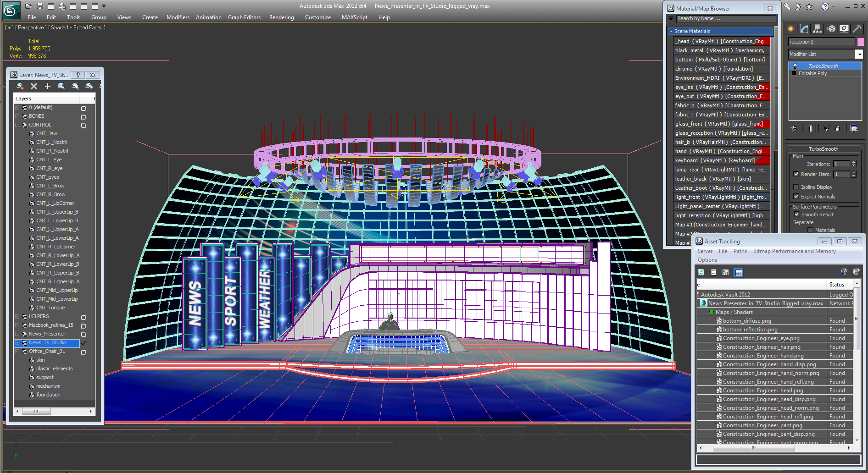Image resolution: width=868 pixels, height=473 pixels.
Task: Switch Asset Tracking to Tree View icon
Action: click(726, 272)
